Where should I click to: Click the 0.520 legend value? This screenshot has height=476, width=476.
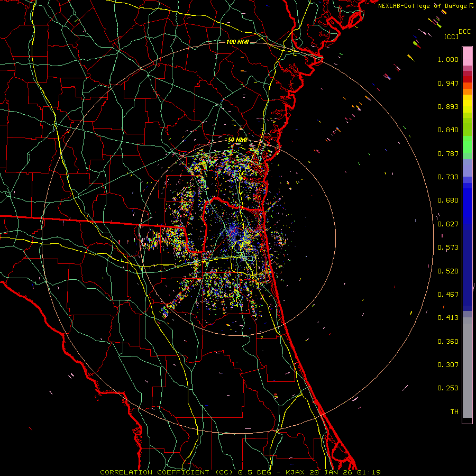tap(448, 271)
